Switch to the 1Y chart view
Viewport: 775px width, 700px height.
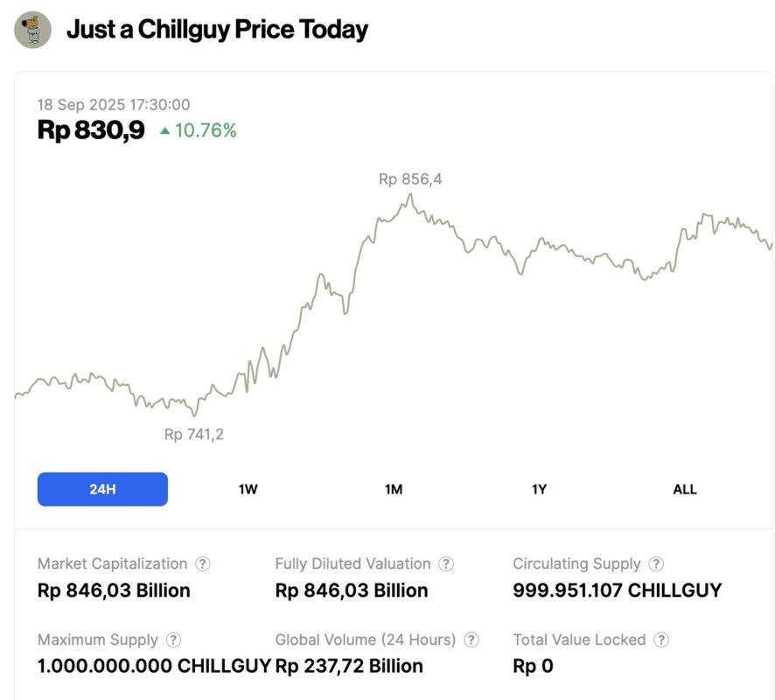[x=539, y=489]
